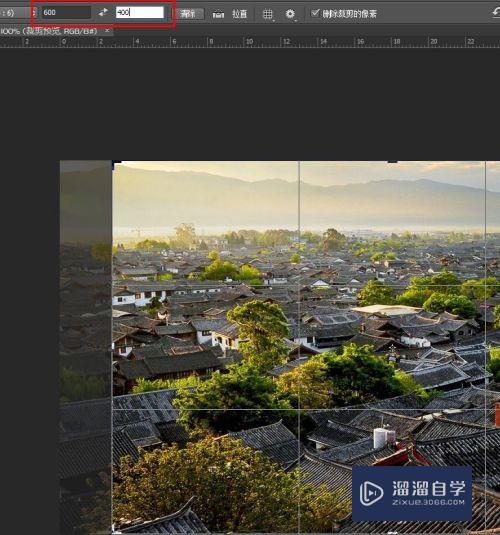Viewport: 500px width, 535px height.
Task: Click the crop width field showing 600
Action: pos(66,13)
